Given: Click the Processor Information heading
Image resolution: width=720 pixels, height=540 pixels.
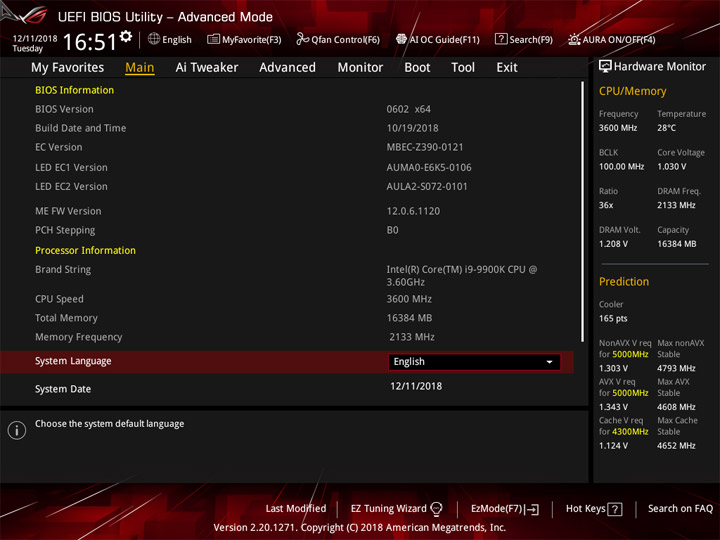Looking at the screenshot, I should [85, 250].
